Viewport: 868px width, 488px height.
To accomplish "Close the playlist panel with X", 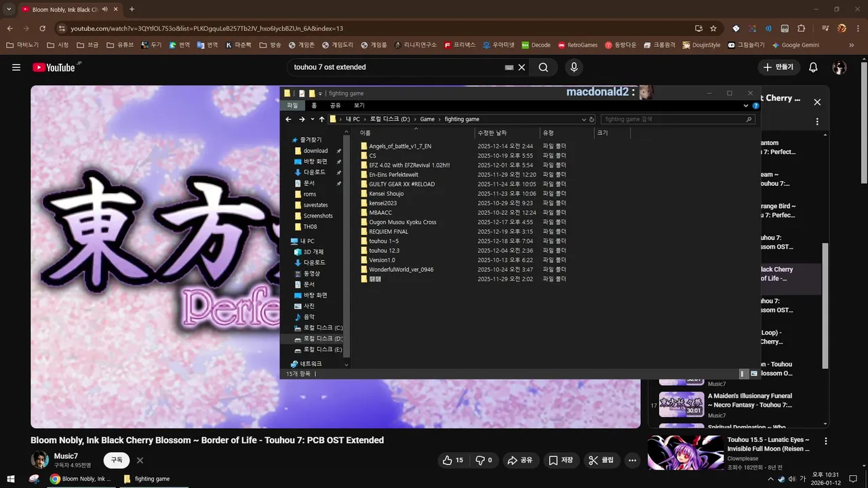I will point(817,102).
